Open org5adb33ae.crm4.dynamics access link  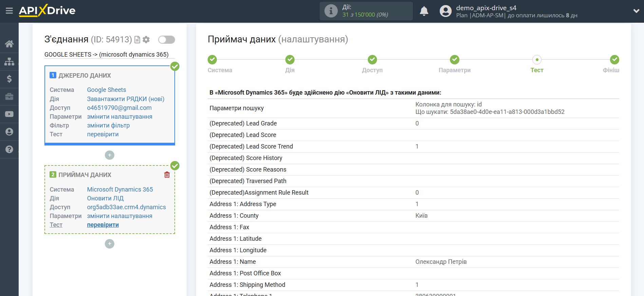[x=127, y=207]
